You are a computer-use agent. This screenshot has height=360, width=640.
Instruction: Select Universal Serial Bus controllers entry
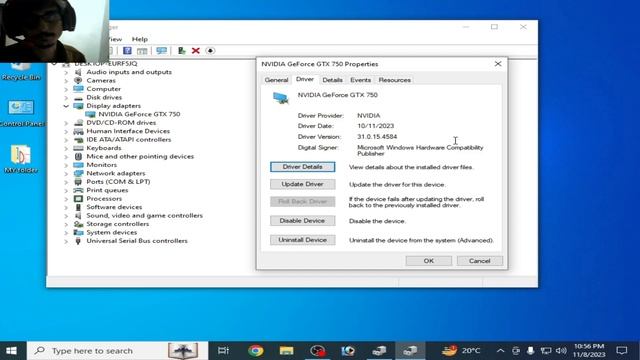tap(137, 241)
